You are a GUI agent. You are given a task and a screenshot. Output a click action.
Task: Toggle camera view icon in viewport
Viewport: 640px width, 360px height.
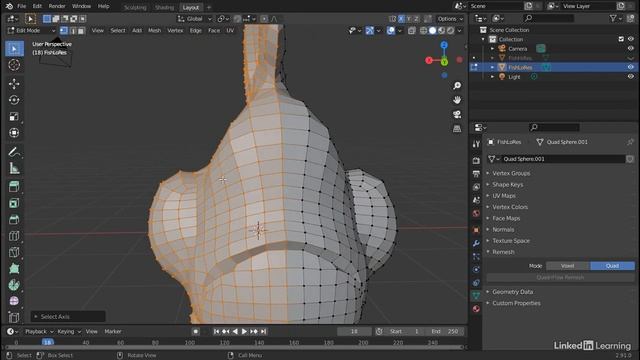click(x=457, y=114)
